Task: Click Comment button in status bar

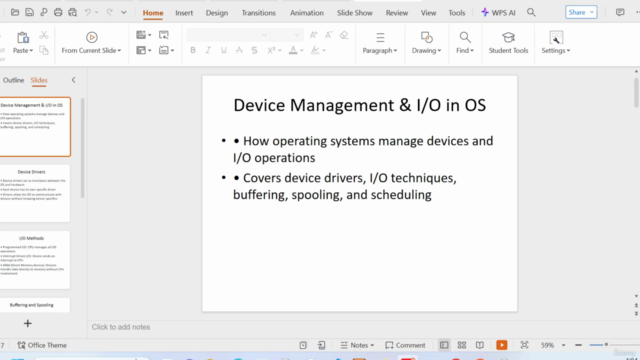Action: click(x=405, y=345)
